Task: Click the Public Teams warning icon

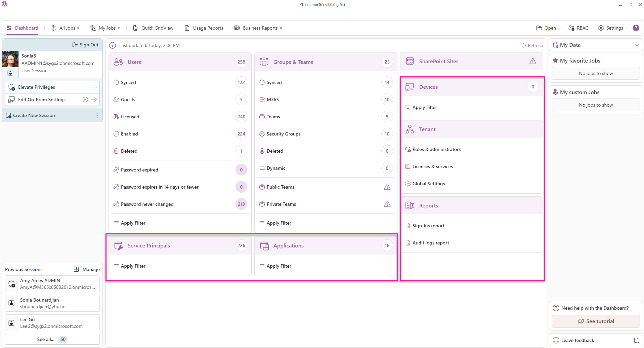Action: point(387,187)
